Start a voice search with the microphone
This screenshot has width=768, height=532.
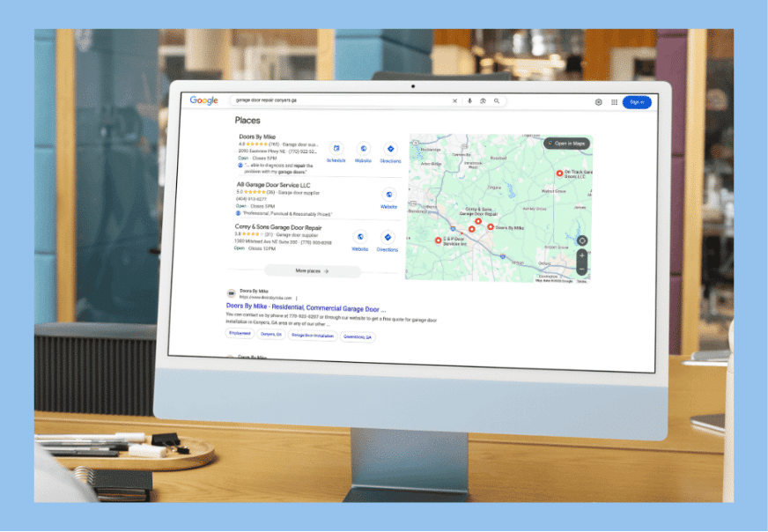tap(469, 101)
